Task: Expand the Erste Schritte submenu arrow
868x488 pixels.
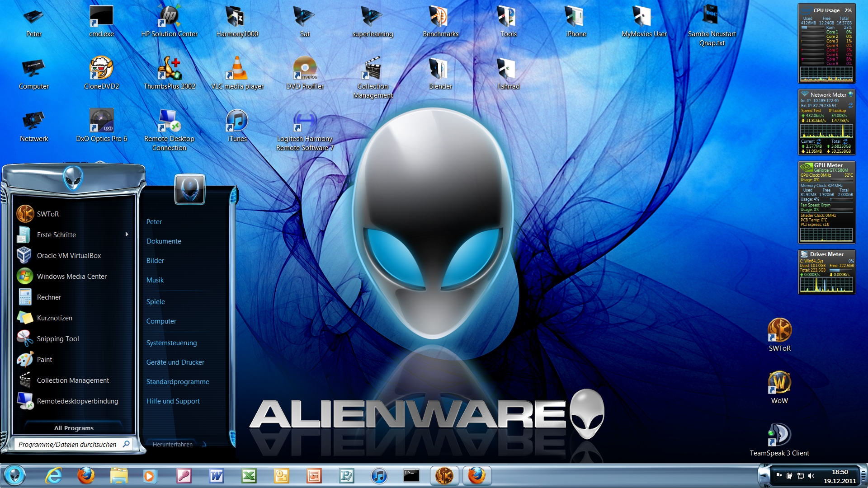Action: coord(127,235)
